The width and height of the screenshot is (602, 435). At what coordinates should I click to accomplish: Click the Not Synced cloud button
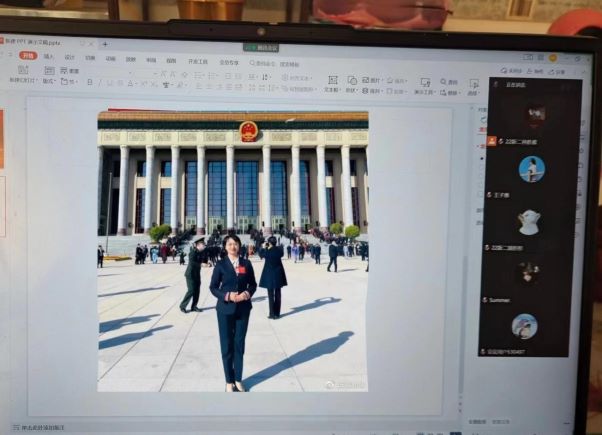(x=511, y=71)
